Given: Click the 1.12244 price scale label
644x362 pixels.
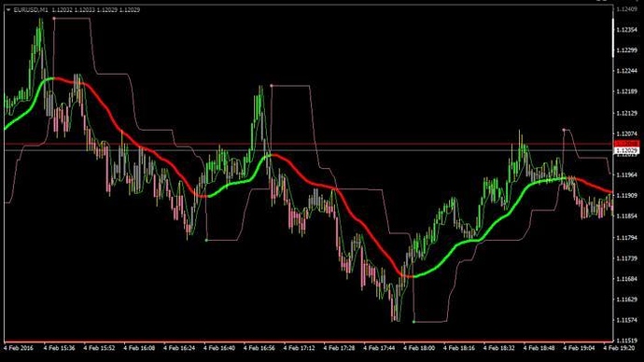Looking at the screenshot, I should click(x=627, y=71).
